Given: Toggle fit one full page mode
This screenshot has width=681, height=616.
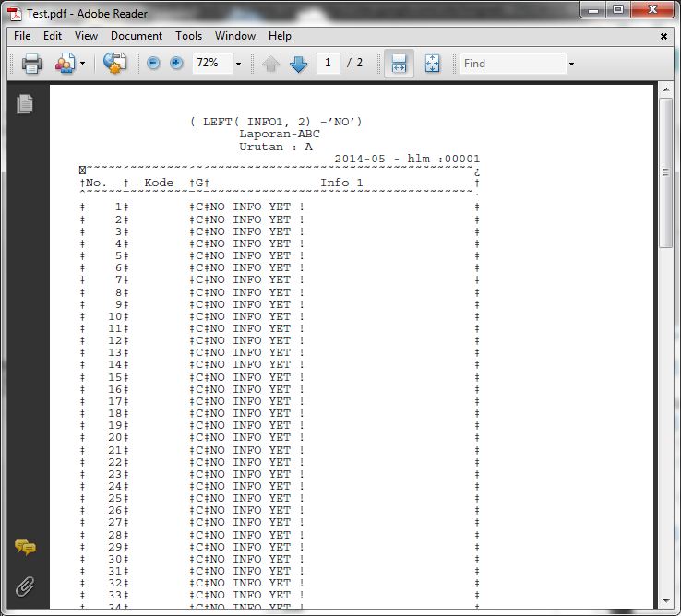Looking at the screenshot, I should (x=432, y=64).
